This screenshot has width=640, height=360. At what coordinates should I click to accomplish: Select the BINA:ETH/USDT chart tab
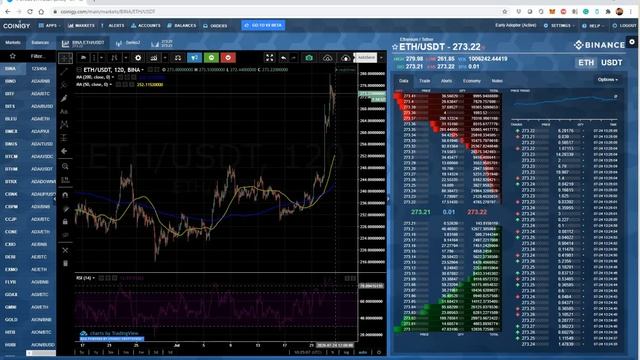[83, 43]
